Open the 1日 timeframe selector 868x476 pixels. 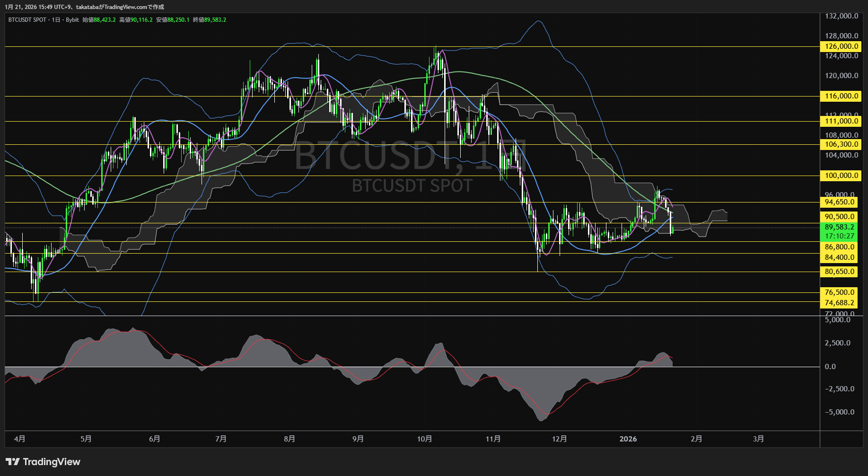point(55,20)
